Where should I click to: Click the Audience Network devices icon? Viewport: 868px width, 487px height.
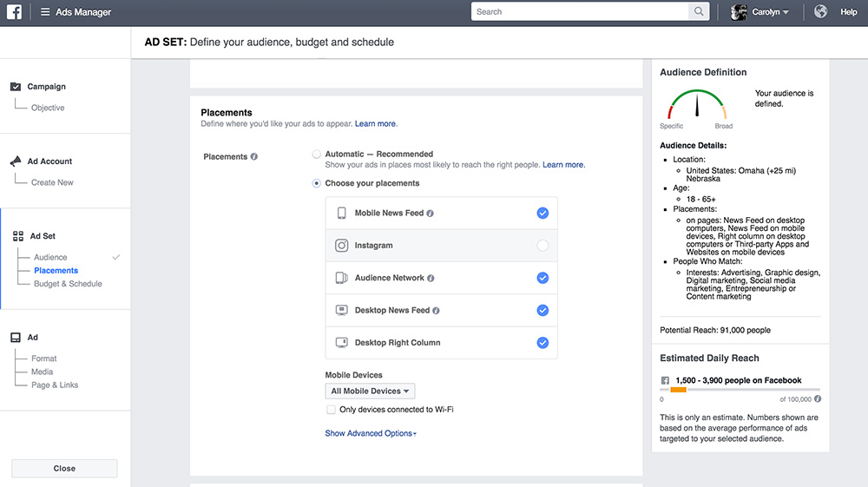341,278
